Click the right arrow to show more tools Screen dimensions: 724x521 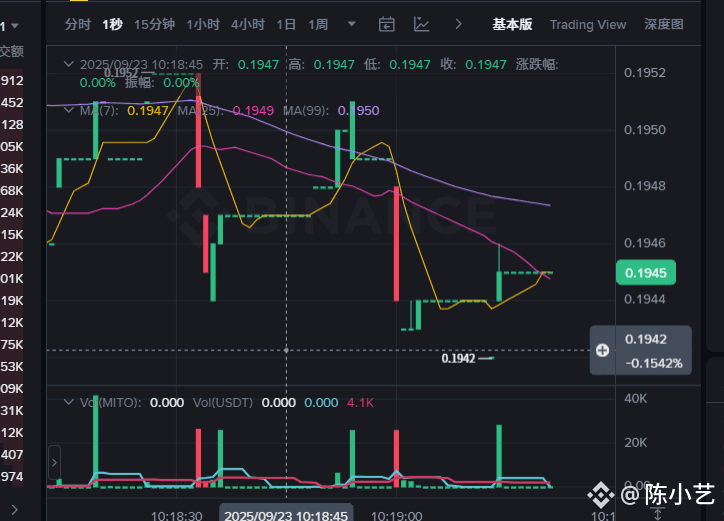pyautogui.click(x=458, y=24)
